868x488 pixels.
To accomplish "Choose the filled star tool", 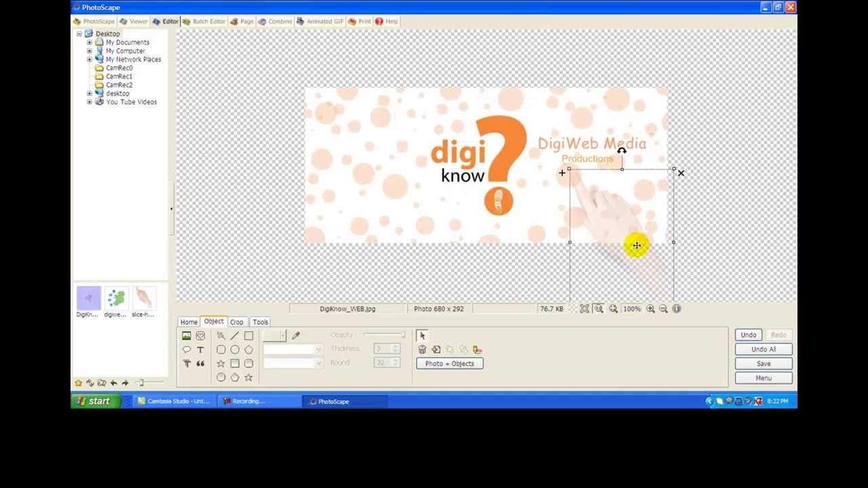I will coord(249,378).
